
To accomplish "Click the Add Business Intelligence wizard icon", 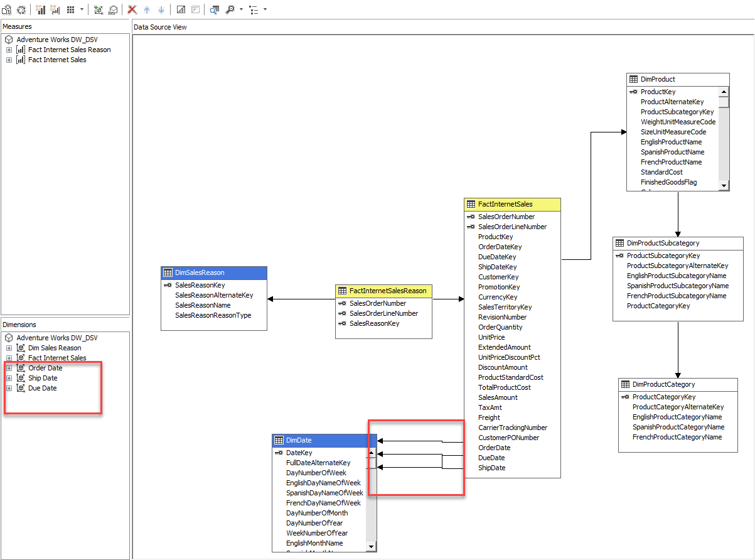I will point(113,9).
